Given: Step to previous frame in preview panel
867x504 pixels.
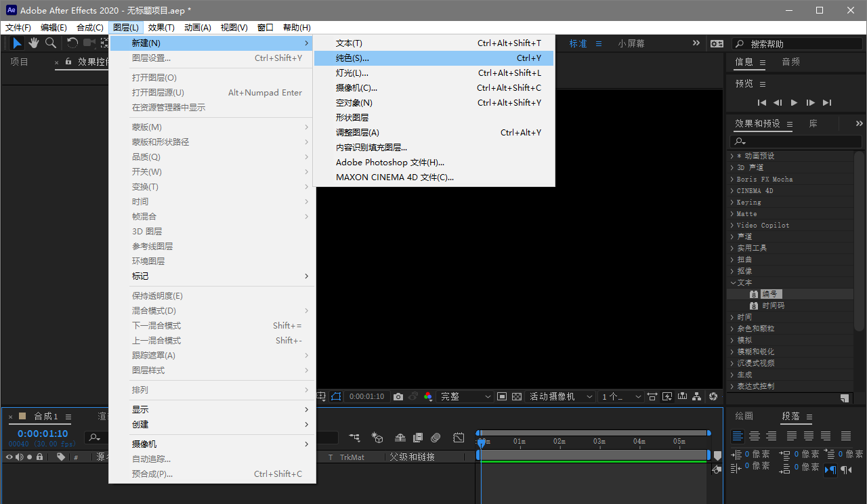Looking at the screenshot, I should coord(778,103).
